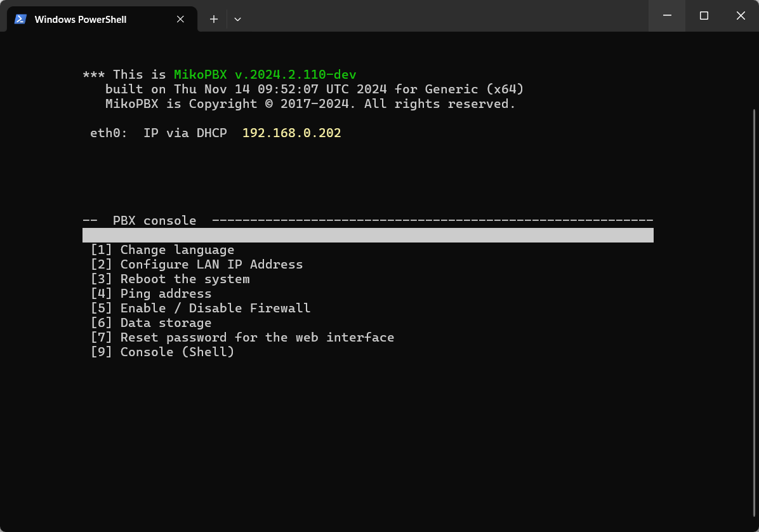
Task: Click the yellow IP address 192.168.0.202
Action: pos(291,133)
